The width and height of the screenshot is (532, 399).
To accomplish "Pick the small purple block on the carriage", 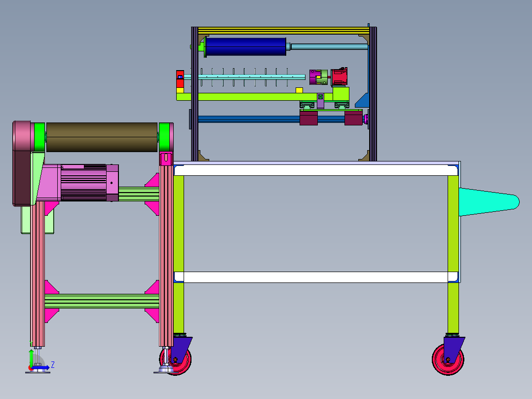I will 320,101.
